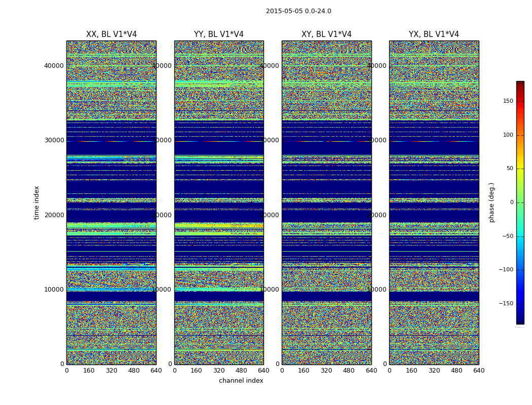Click the YX plot x-axis tick 480
Viewport: 532px width, 405px height.
coord(457,371)
